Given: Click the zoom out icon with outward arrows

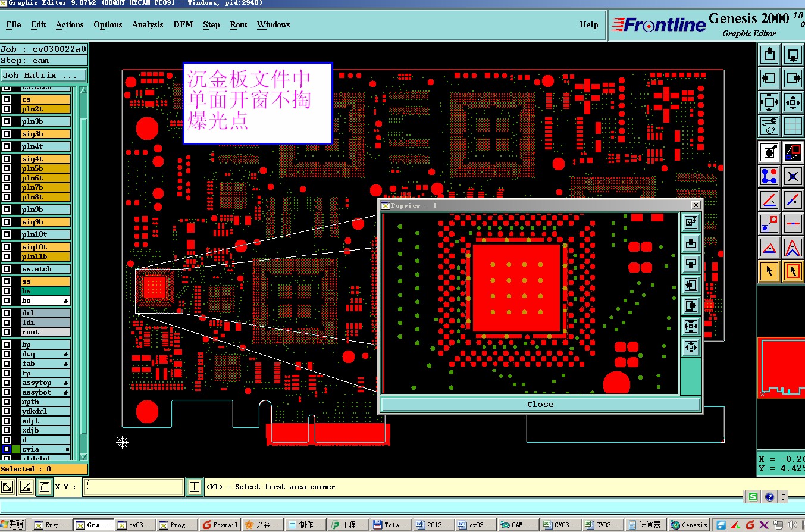Looking at the screenshot, I should (769, 102).
